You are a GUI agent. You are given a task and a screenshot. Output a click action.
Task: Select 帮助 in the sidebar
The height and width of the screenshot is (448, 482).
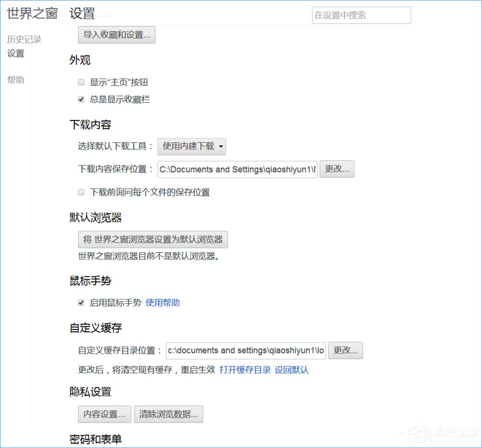click(15, 80)
